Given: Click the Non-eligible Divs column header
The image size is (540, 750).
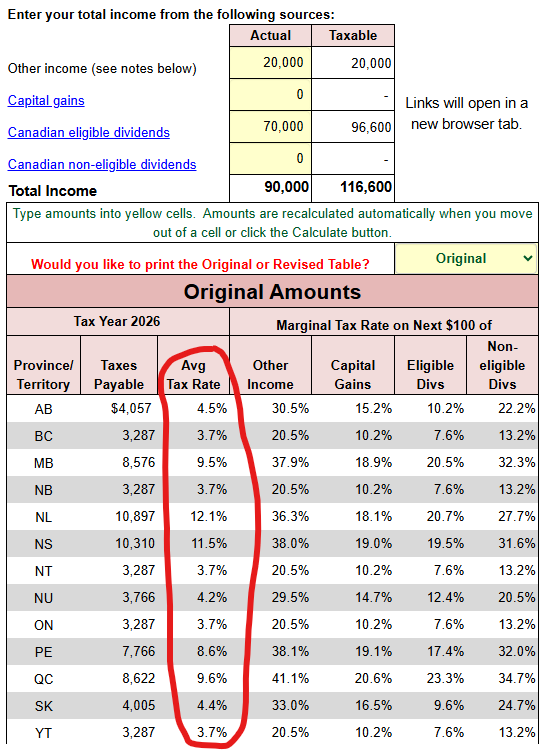Looking at the screenshot, I should coord(502,365).
